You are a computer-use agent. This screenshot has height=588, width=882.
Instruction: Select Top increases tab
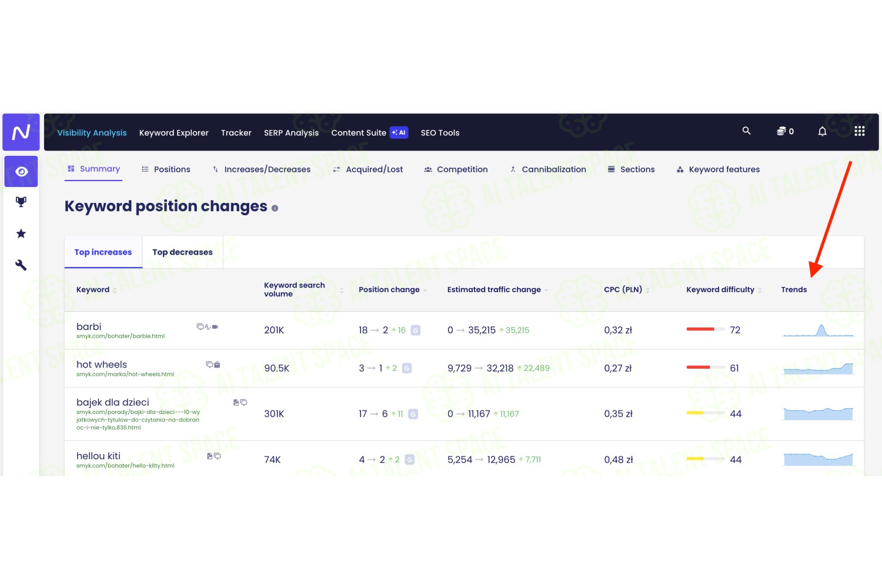pyautogui.click(x=103, y=252)
